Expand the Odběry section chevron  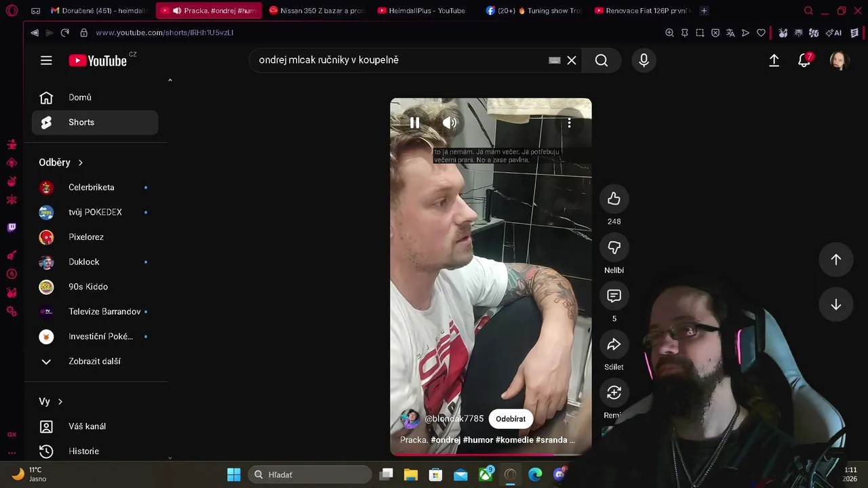tap(81, 163)
